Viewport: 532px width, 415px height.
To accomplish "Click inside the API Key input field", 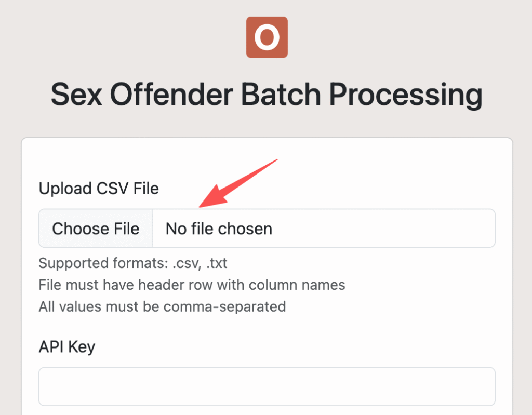I will 267,386.
